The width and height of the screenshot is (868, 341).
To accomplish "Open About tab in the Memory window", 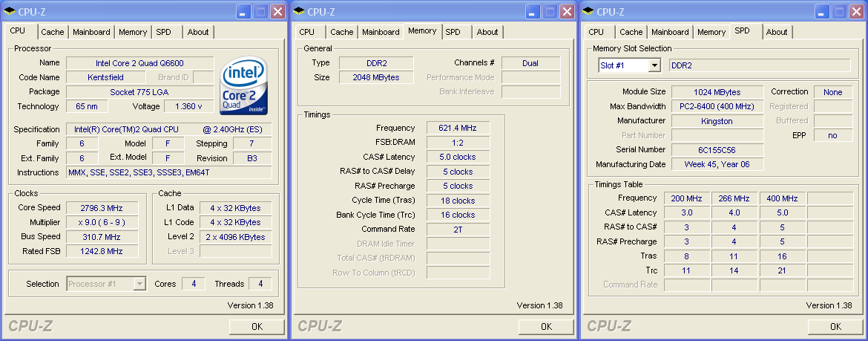I will tap(487, 32).
